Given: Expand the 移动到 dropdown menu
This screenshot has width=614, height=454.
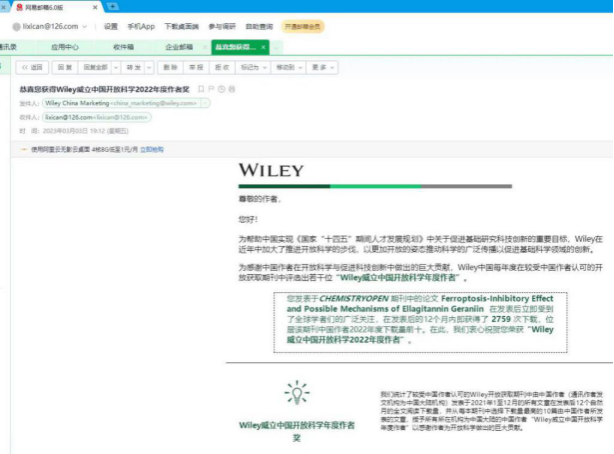Looking at the screenshot, I should point(299,67).
